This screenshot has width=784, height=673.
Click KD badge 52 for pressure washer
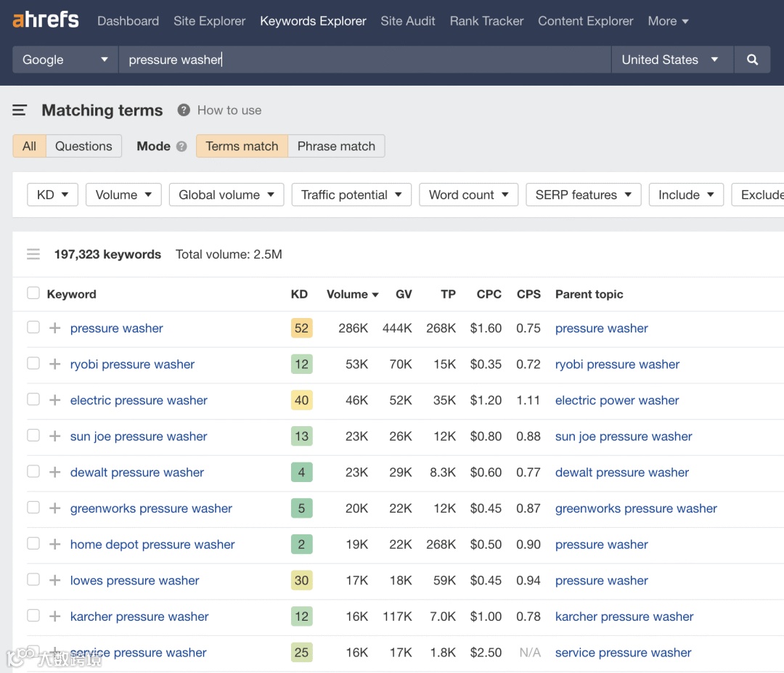[x=301, y=328]
